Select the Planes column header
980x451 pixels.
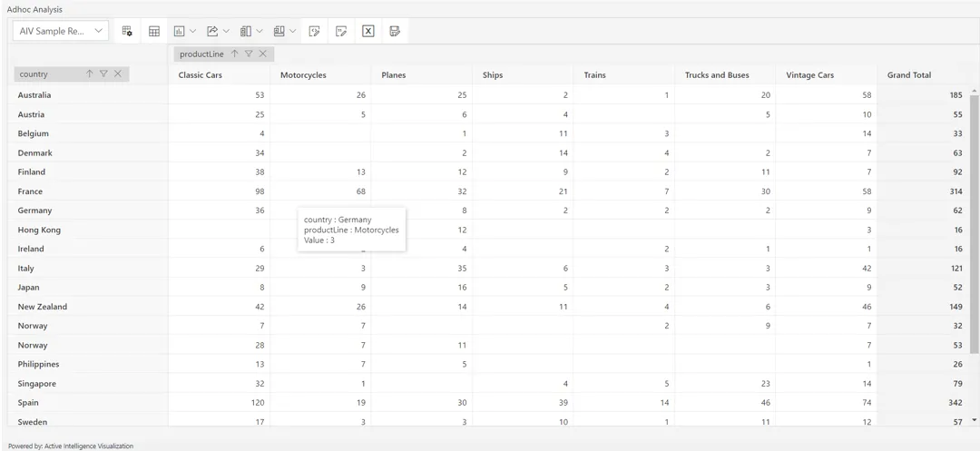pyautogui.click(x=394, y=75)
